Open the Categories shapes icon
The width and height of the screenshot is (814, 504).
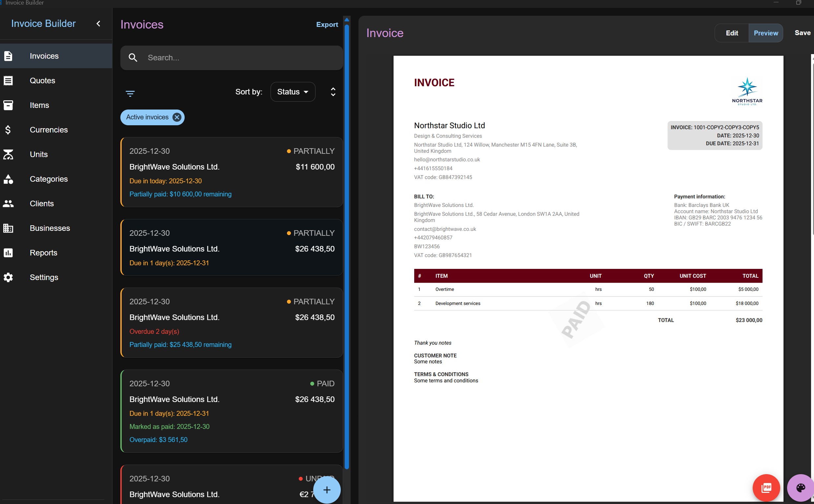(8, 179)
